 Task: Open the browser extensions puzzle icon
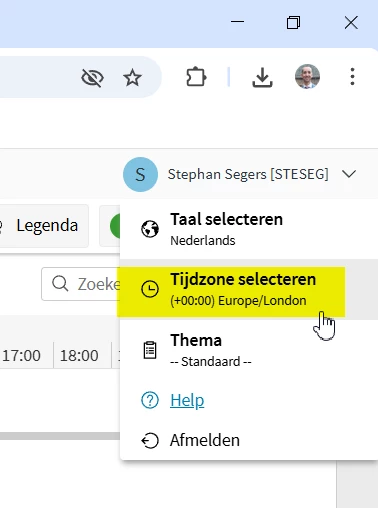click(196, 77)
